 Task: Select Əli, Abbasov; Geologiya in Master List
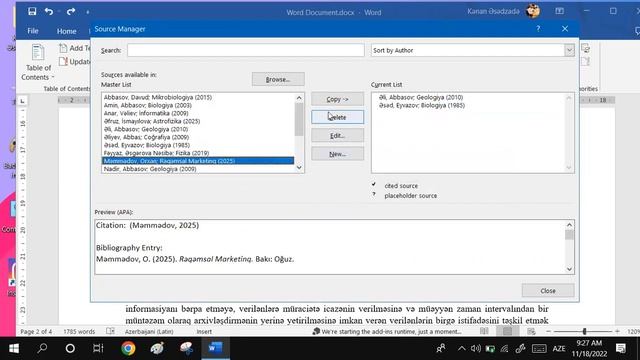(x=198, y=129)
